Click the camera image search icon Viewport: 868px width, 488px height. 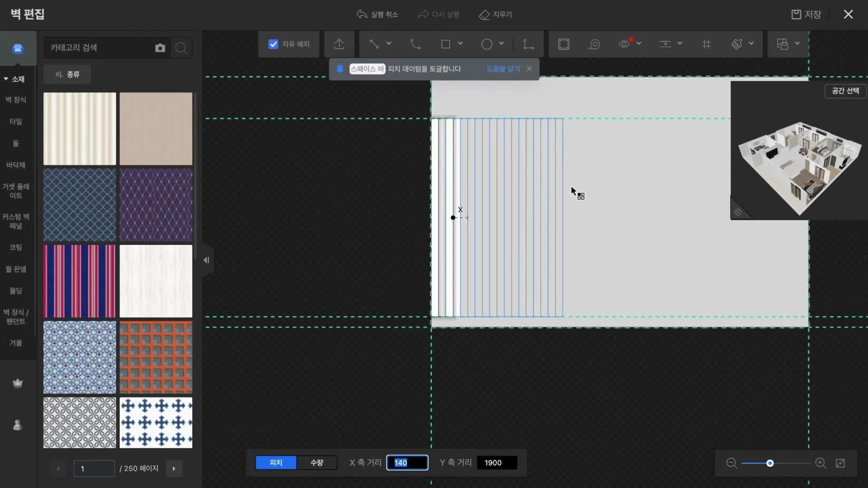[160, 48]
